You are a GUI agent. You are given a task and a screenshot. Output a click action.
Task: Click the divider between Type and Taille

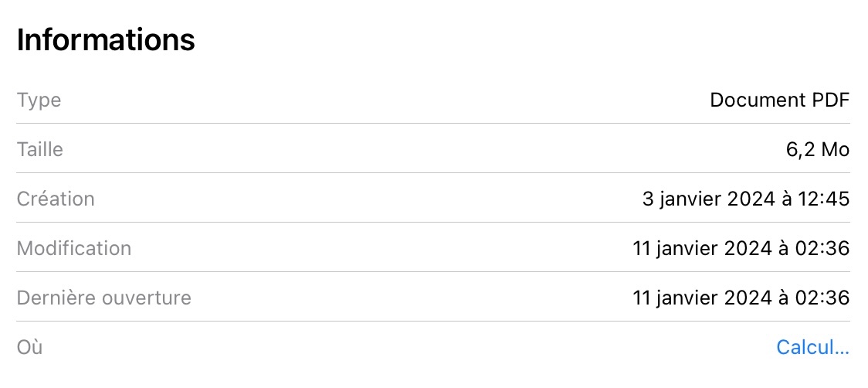point(432,124)
